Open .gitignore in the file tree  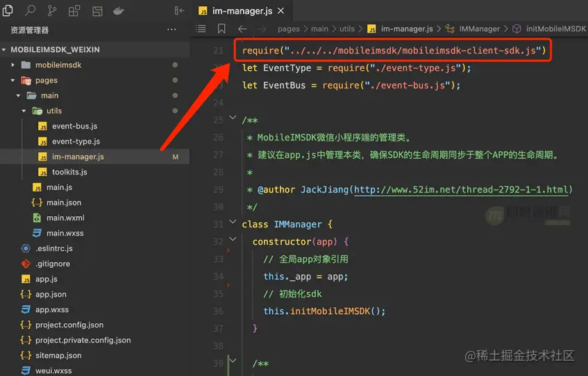[53, 264]
